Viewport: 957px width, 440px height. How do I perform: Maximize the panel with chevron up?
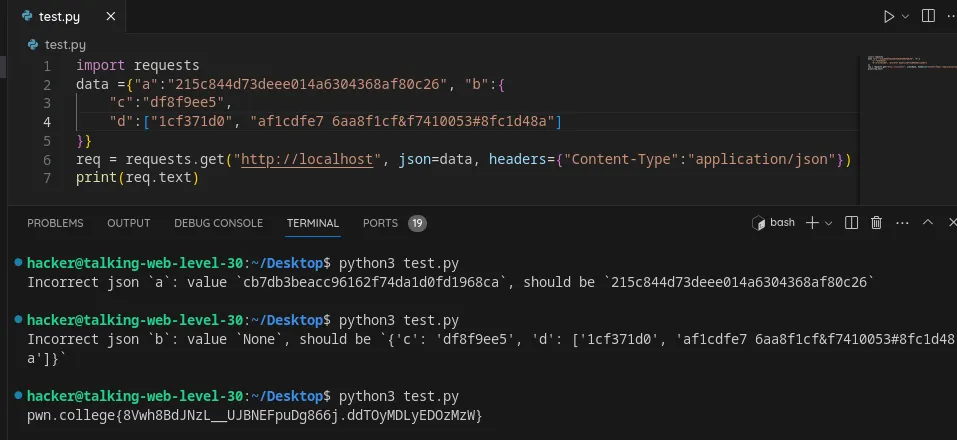(x=928, y=223)
